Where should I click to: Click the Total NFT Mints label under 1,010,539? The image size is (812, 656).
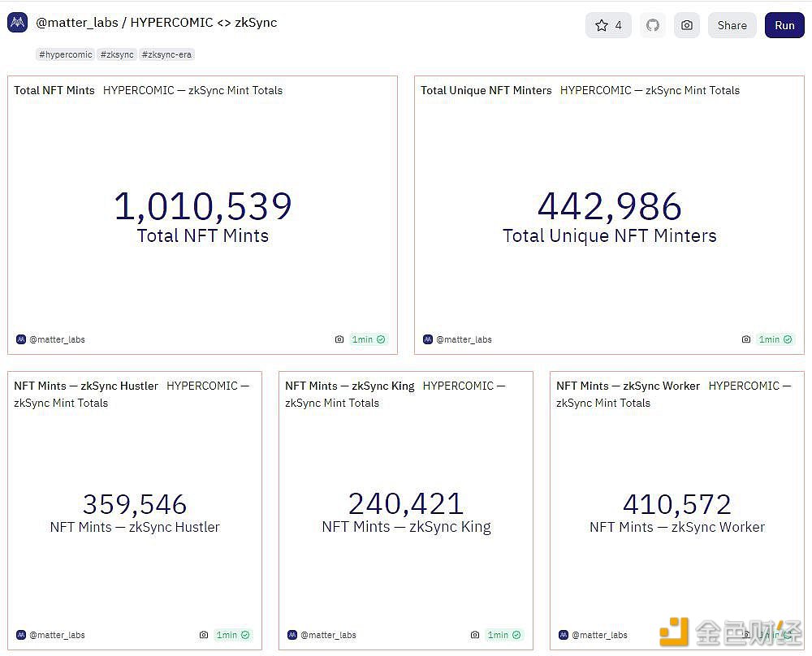pyautogui.click(x=202, y=235)
